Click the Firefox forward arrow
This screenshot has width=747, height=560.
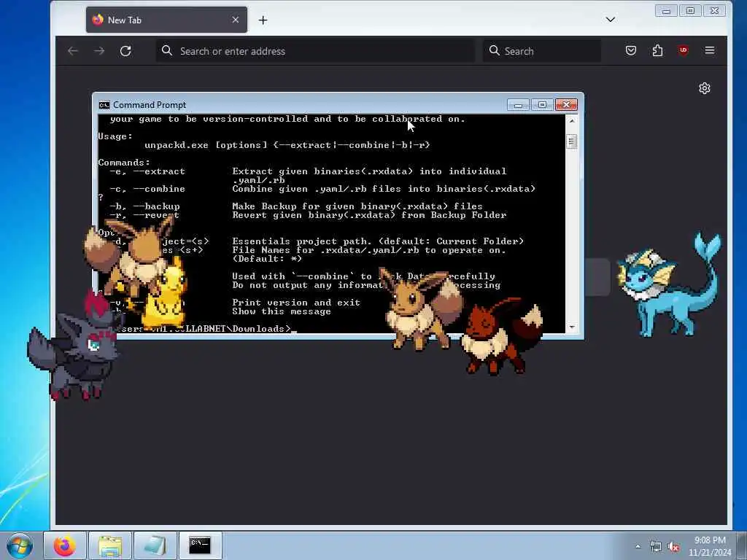(99, 51)
